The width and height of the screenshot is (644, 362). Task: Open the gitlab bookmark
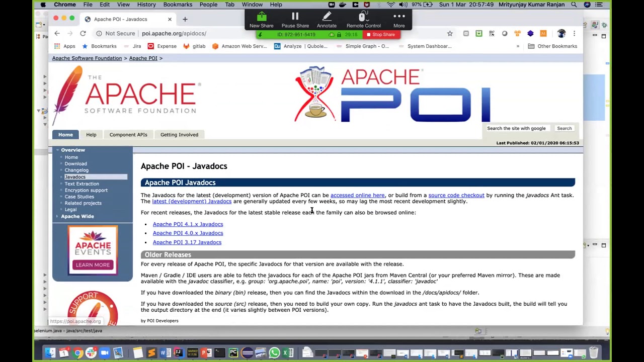194,46
